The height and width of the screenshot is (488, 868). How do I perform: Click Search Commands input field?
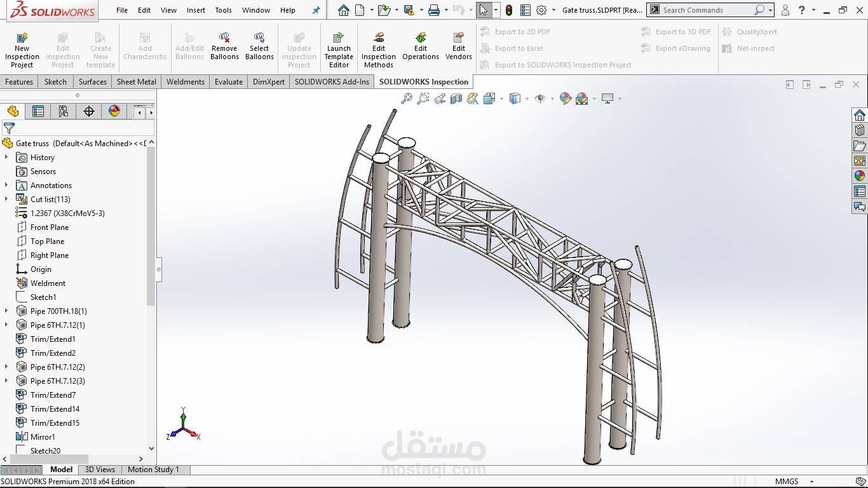click(705, 10)
